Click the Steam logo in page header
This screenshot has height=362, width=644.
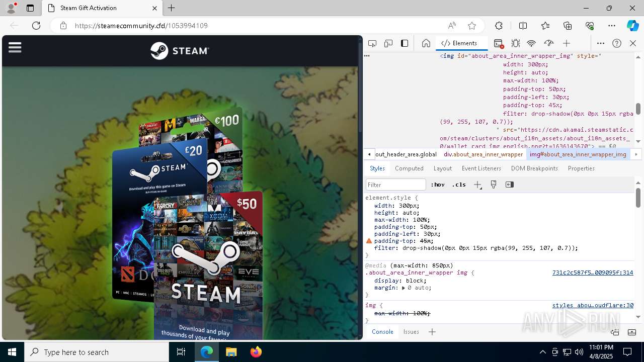point(180,51)
